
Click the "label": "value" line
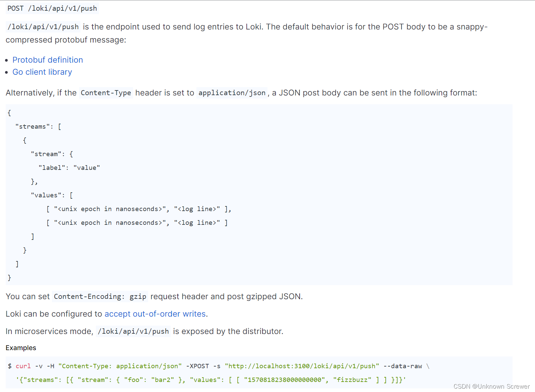pyautogui.click(x=69, y=168)
